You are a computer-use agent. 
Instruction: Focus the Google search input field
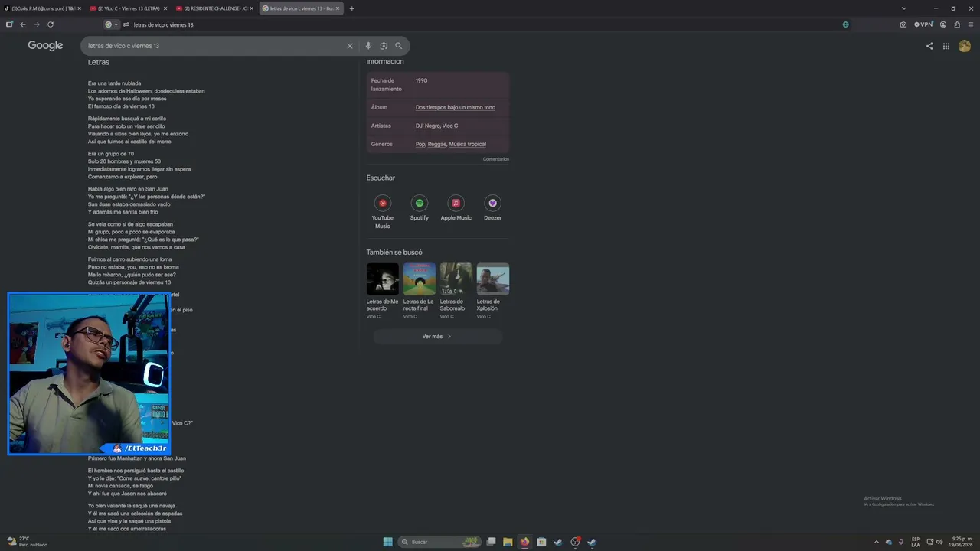tap(214, 46)
